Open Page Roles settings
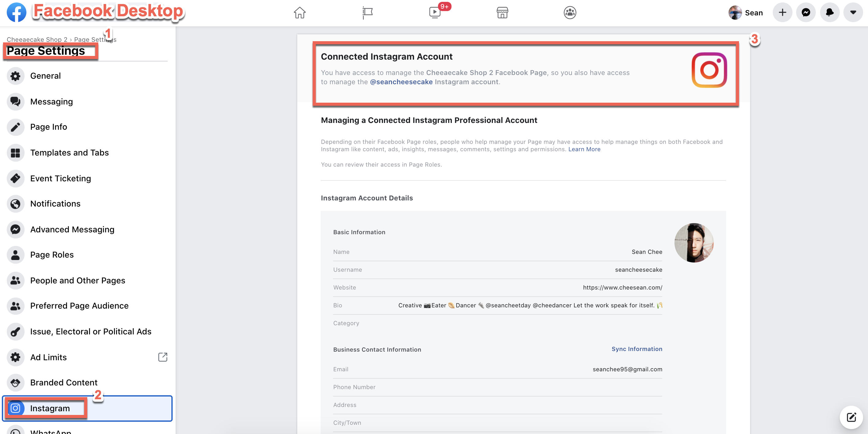Image resolution: width=868 pixels, height=434 pixels. coord(52,254)
